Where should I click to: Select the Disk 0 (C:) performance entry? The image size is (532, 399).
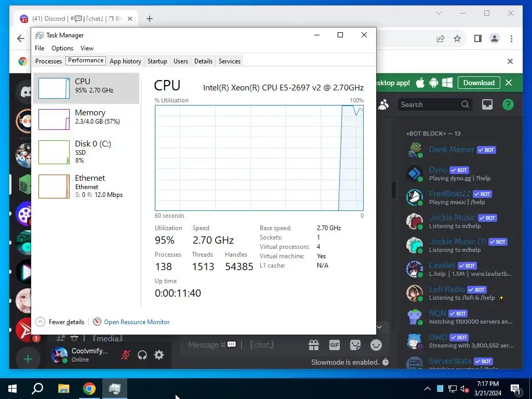coord(86,152)
